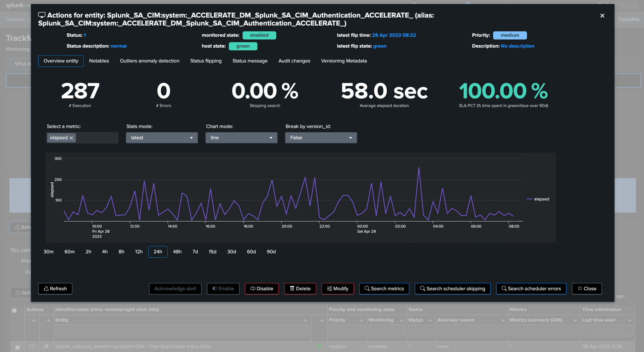Open the Modify entity settings
Image resolution: width=644 pixels, height=352 pixels.
337,289
